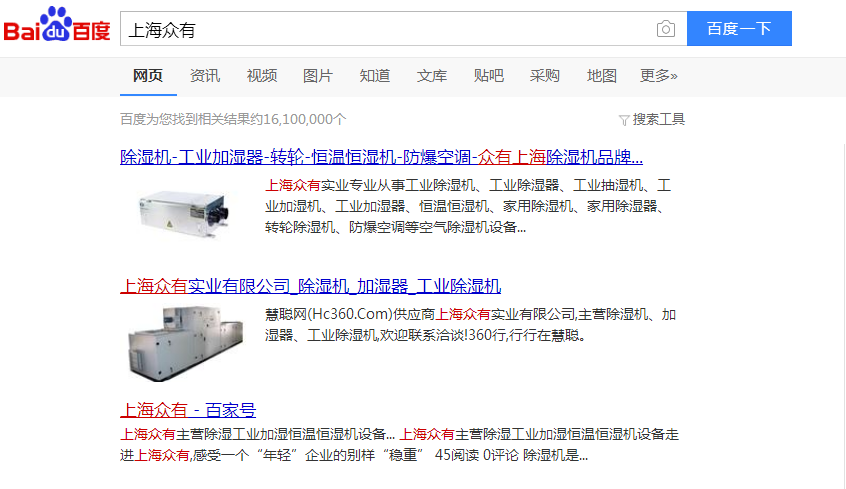
Task: Click the Baidu logo
Action: coord(56,27)
